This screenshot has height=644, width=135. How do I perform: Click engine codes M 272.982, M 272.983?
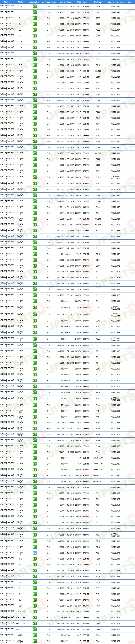[x=115, y=315]
